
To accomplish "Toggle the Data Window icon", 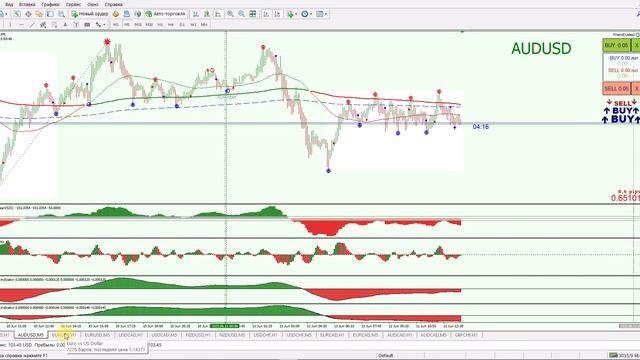I will click(x=28, y=14).
